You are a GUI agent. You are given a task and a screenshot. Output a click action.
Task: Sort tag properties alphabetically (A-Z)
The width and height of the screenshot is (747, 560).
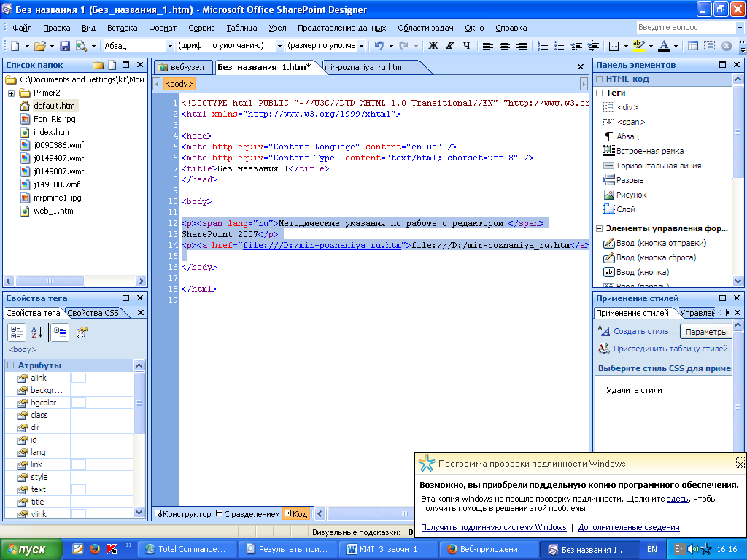pos(37,332)
